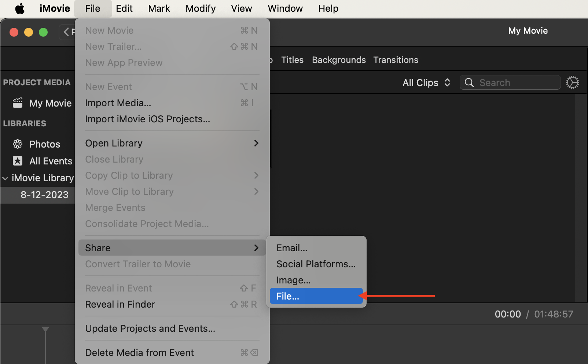Choose File... from the Share submenu
The width and height of the screenshot is (588, 364).
point(288,296)
